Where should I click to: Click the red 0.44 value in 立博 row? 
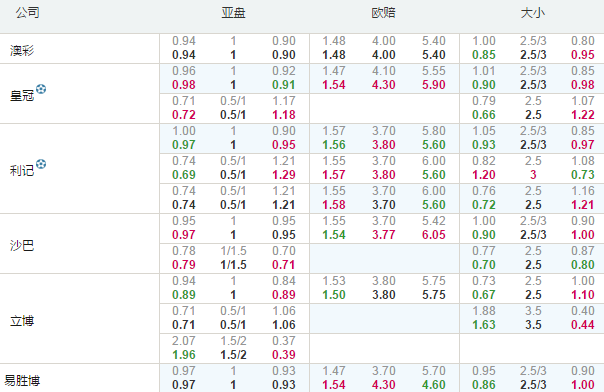[583, 325]
